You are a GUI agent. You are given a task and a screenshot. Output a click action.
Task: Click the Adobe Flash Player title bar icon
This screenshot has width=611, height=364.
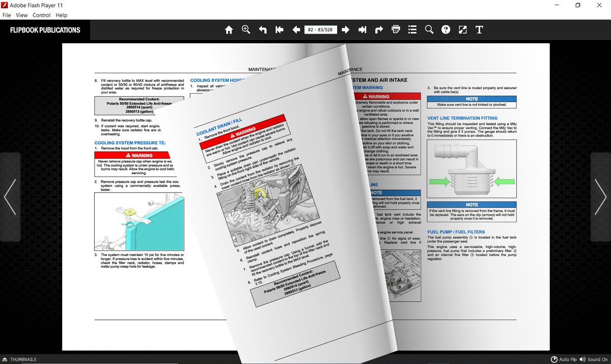[5, 5]
